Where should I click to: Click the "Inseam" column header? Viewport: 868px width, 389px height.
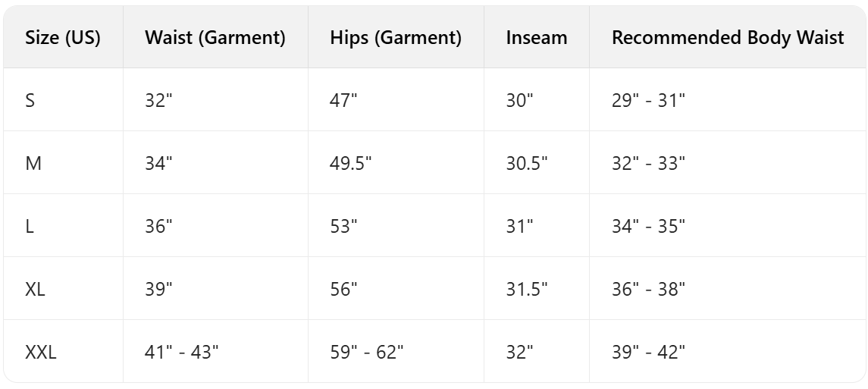point(537,39)
